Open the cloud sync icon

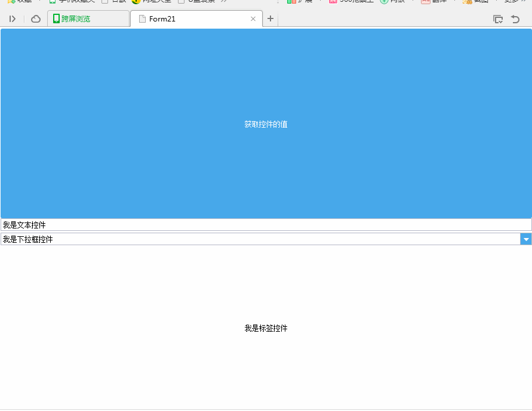(36, 19)
